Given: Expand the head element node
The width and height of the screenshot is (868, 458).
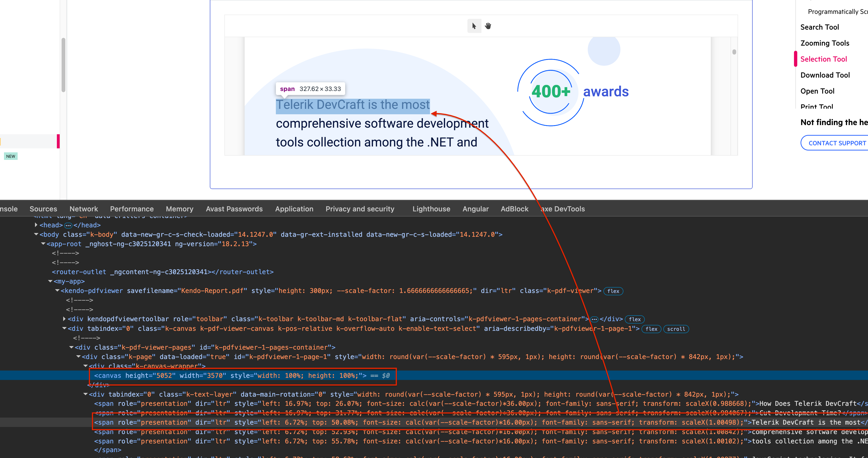Looking at the screenshot, I should pyautogui.click(x=36, y=225).
